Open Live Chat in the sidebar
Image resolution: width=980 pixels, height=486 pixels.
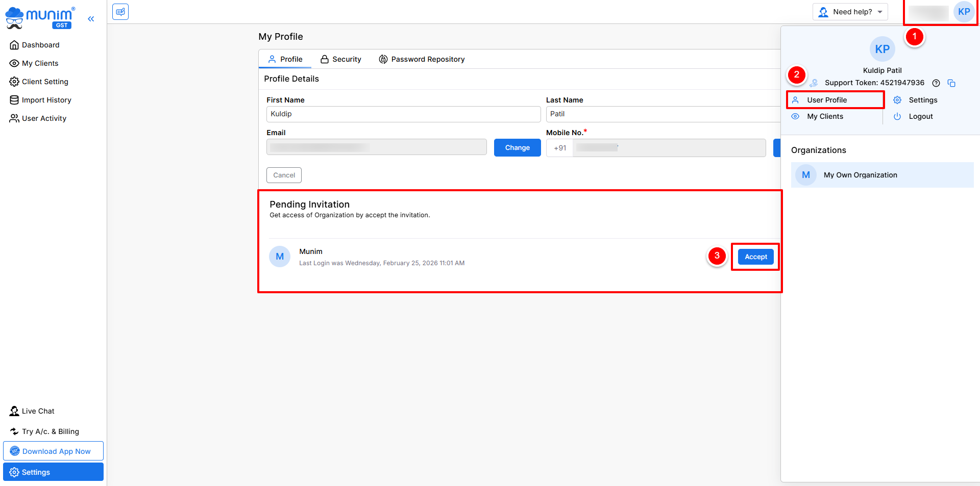tap(38, 411)
